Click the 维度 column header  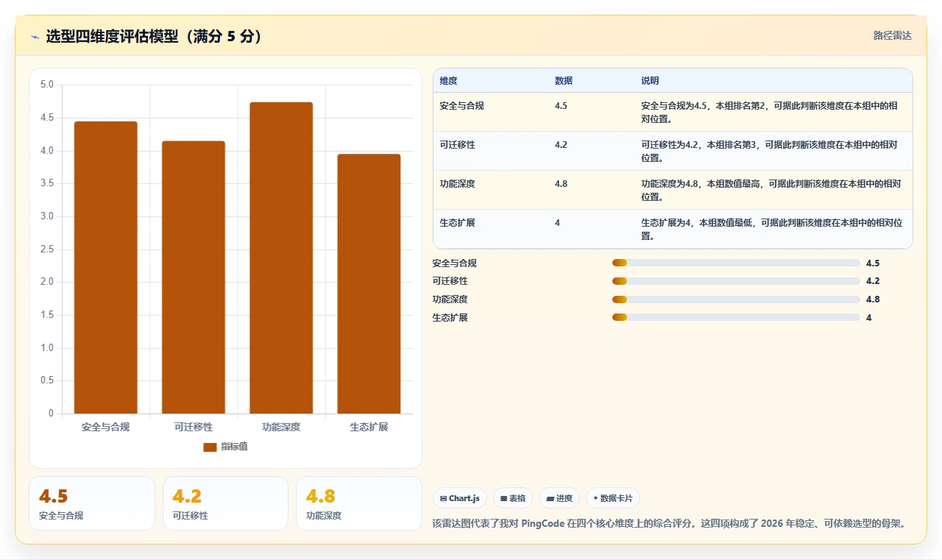448,81
